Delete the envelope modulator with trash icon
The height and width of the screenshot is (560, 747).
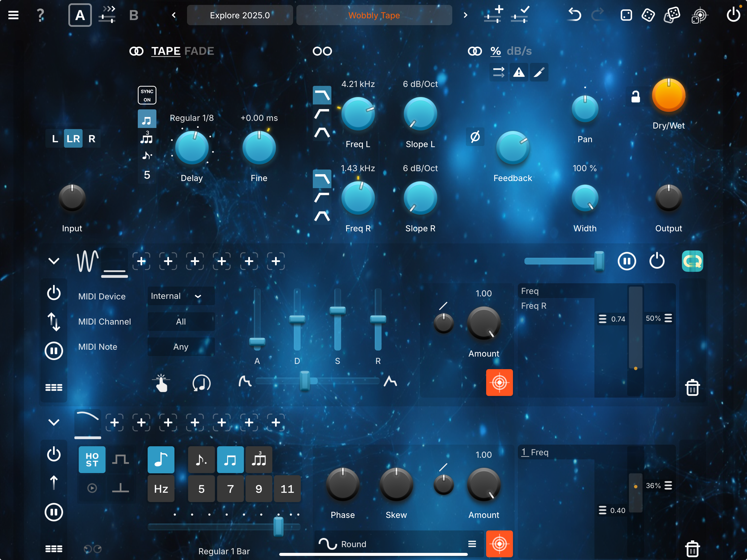point(692,387)
